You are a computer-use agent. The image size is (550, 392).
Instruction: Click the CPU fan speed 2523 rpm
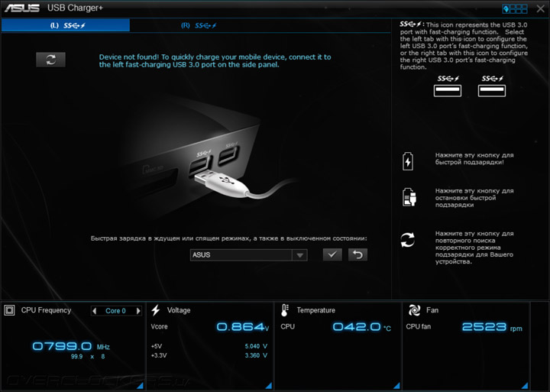click(492, 327)
